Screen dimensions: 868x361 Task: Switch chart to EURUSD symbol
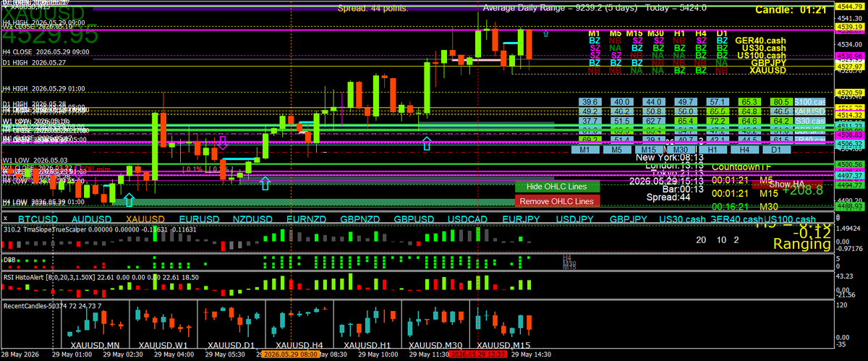[x=199, y=218]
